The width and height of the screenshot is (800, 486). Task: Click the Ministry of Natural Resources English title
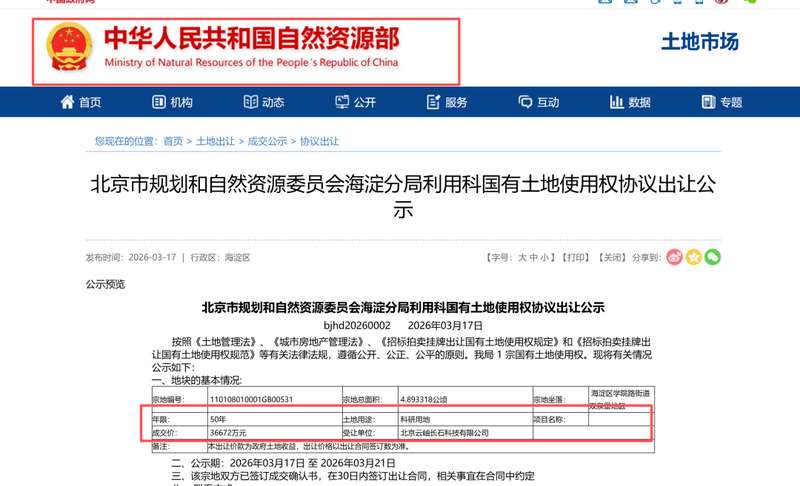(251, 62)
